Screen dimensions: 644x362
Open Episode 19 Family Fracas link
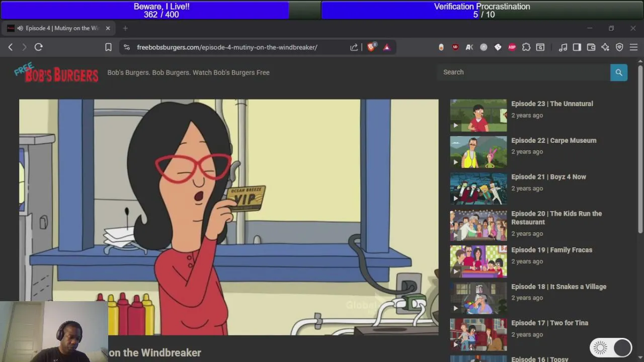pyautogui.click(x=551, y=250)
